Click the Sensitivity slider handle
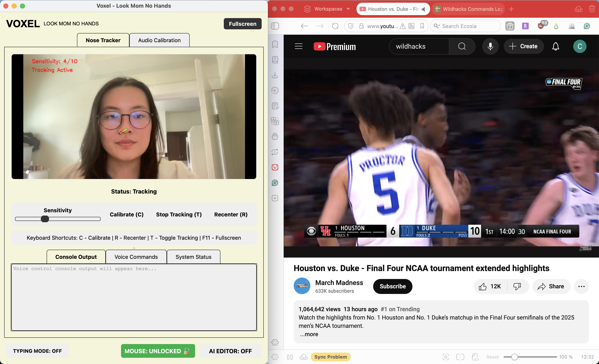 click(x=45, y=219)
